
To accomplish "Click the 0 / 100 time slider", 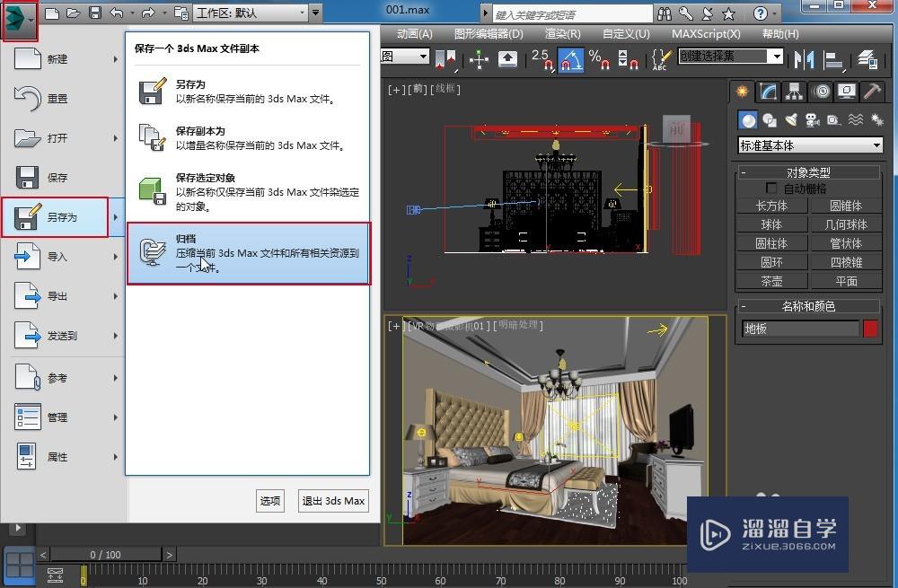I will point(105,555).
